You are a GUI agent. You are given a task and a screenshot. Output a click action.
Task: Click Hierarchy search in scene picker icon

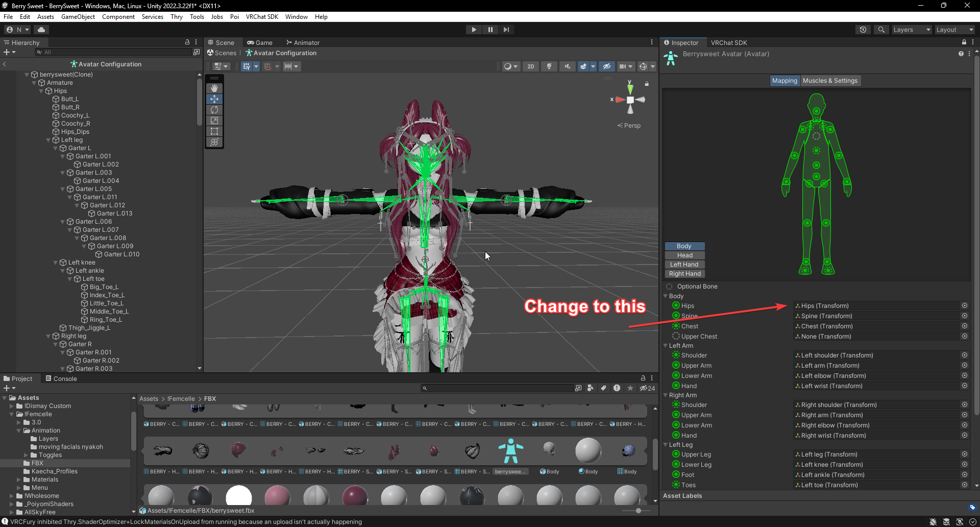click(x=196, y=52)
